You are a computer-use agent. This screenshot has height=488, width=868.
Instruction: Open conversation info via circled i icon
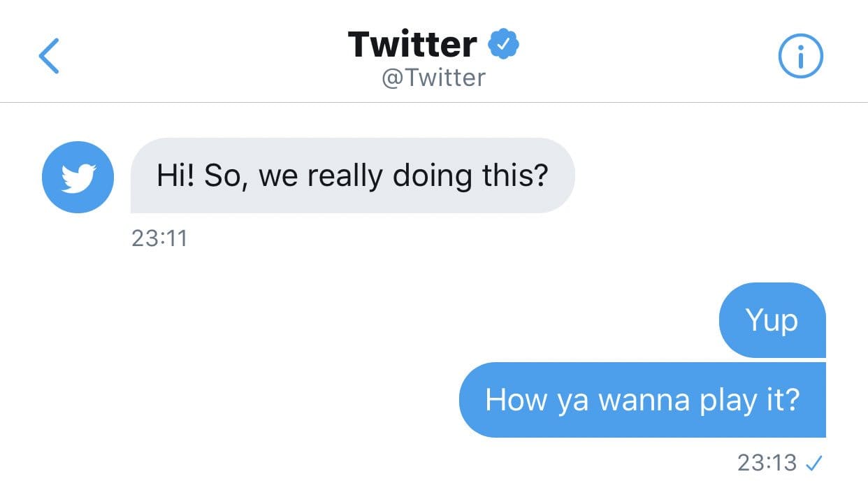click(800, 56)
